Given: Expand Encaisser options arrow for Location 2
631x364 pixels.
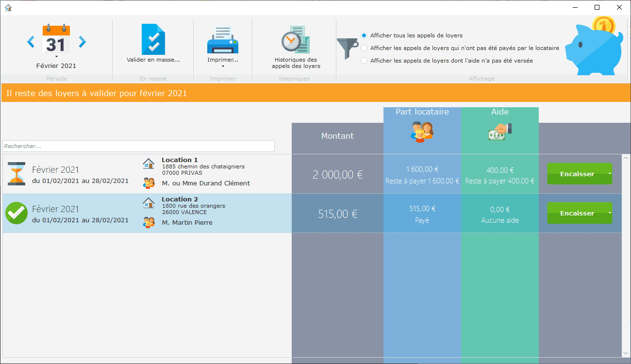Looking at the screenshot, I should tap(610, 213).
